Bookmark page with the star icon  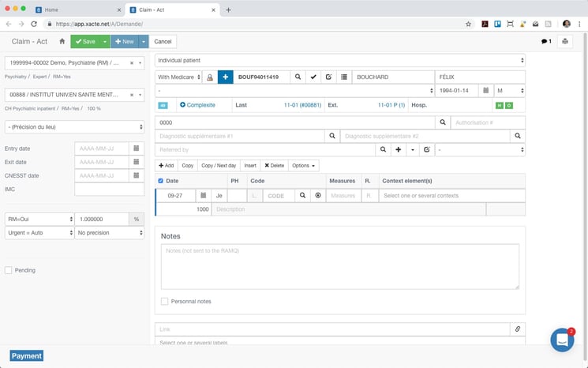468,24
